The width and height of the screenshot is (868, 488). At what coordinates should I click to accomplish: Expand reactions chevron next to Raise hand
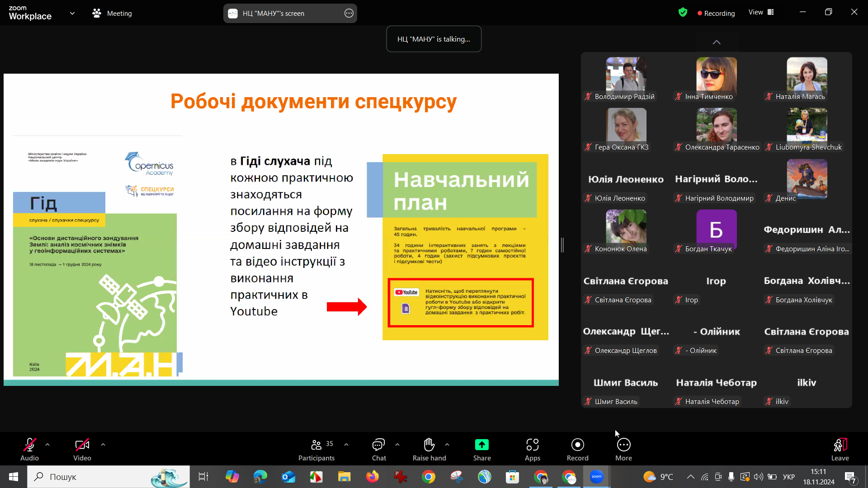coord(447,445)
